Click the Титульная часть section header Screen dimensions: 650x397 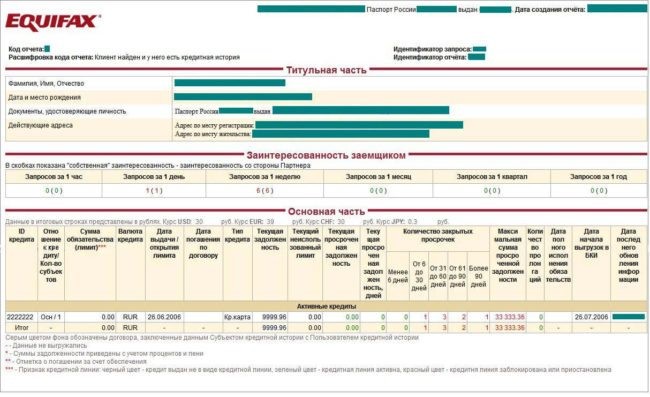pyautogui.click(x=326, y=70)
